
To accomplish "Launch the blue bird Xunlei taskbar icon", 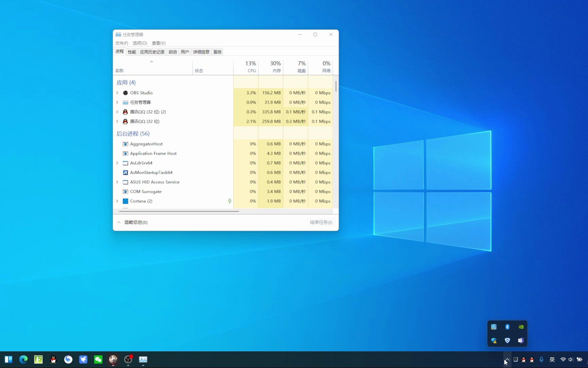I will point(83,359).
